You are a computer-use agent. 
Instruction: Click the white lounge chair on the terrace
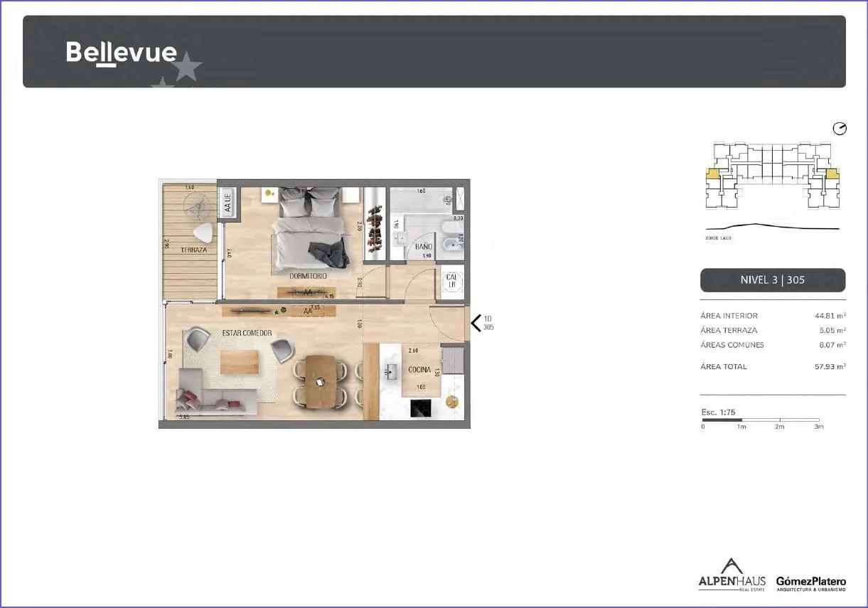tap(203, 232)
